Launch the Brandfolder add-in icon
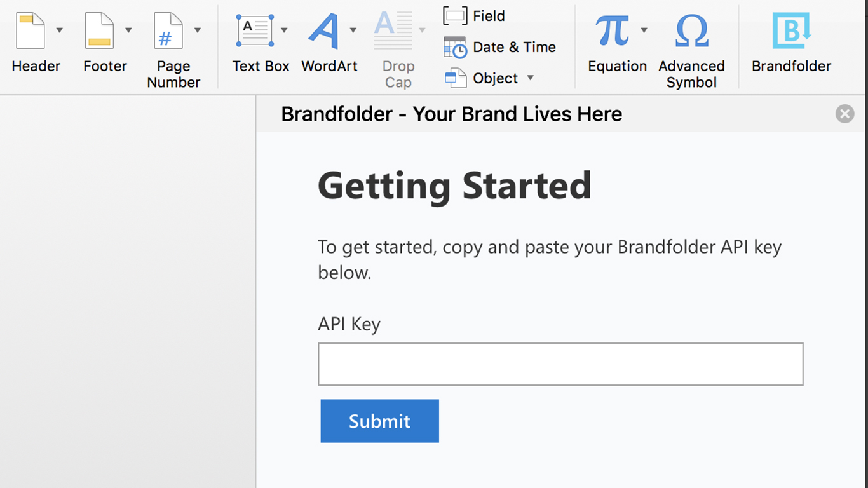868x488 pixels. click(791, 30)
